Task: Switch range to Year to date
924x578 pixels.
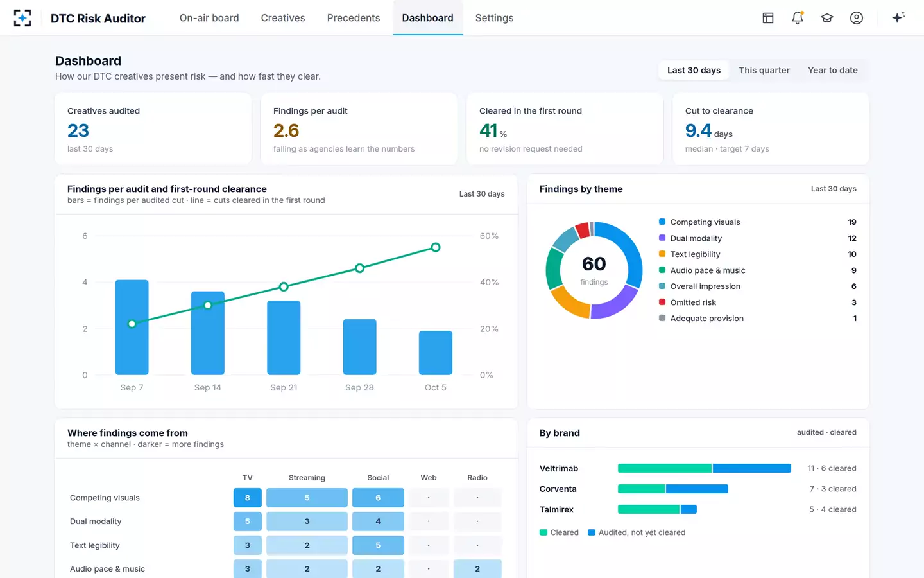Action: (x=833, y=71)
